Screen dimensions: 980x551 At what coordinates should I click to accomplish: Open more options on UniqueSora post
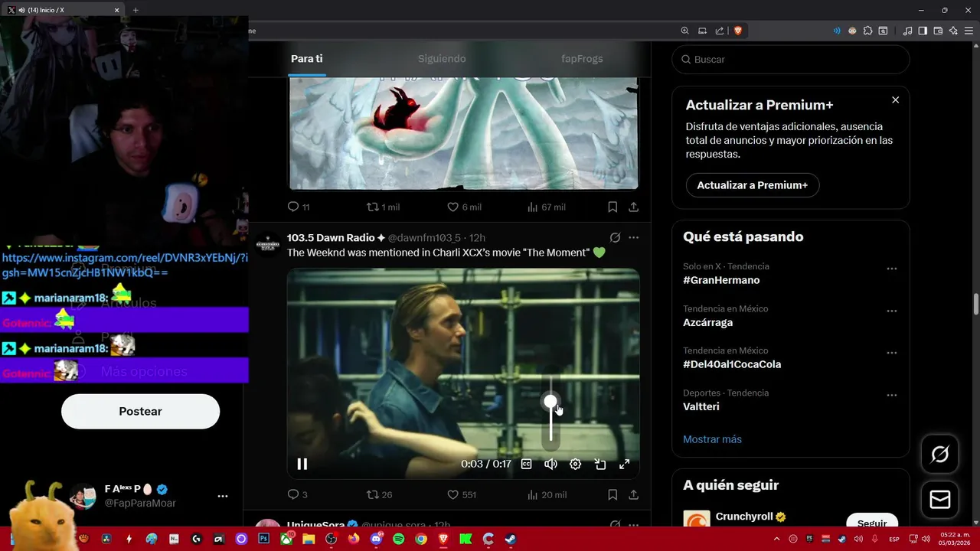click(634, 525)
